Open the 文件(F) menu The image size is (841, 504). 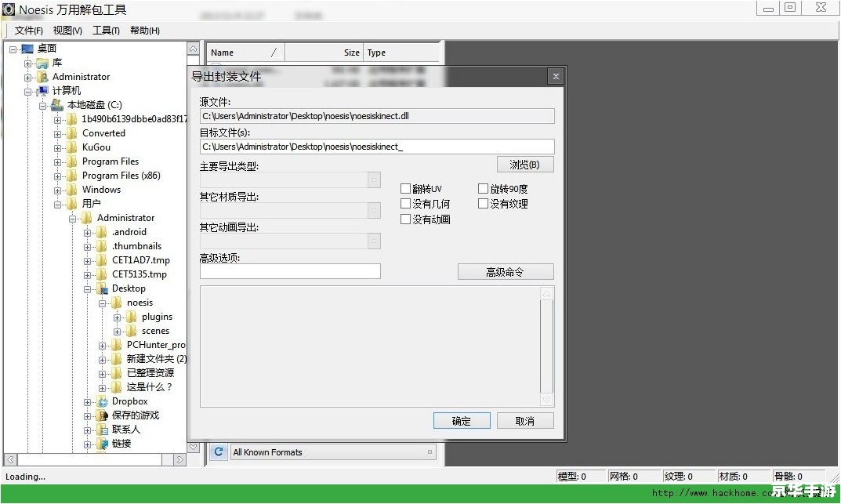pyautogui.click(x=28, y=31)
